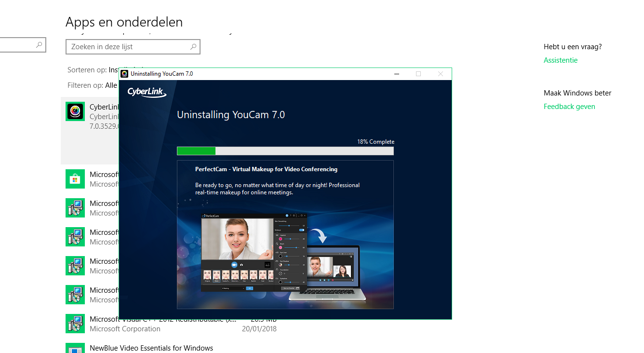Click the YouCam icon in uninstaller title bar
This screenshot has height=353, width=644.
pos(124,74)
